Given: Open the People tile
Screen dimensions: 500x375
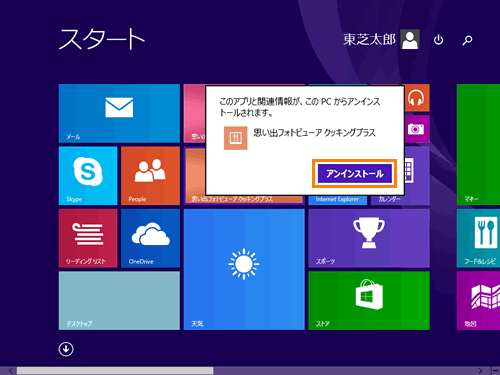Looking at the screenshot, I should (150, 176).
